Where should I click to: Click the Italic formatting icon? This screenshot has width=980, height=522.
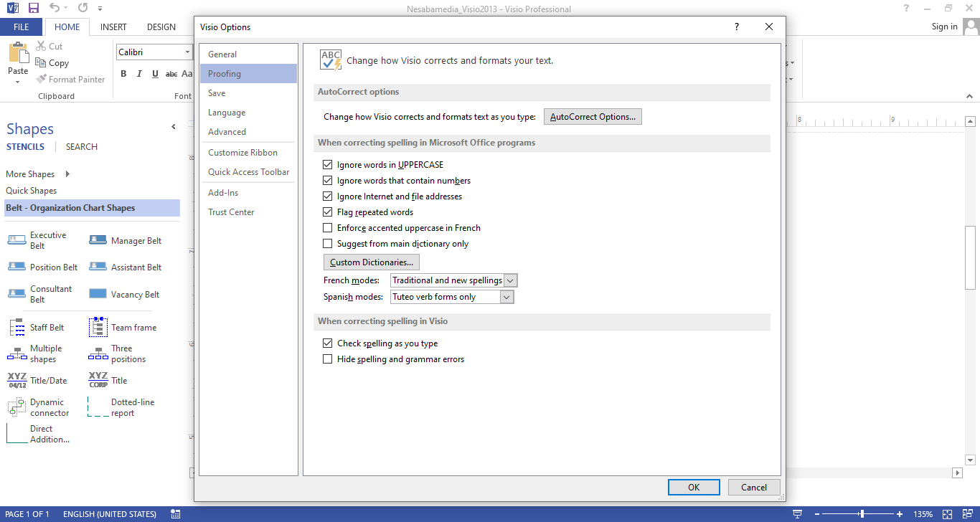point(138,74)
